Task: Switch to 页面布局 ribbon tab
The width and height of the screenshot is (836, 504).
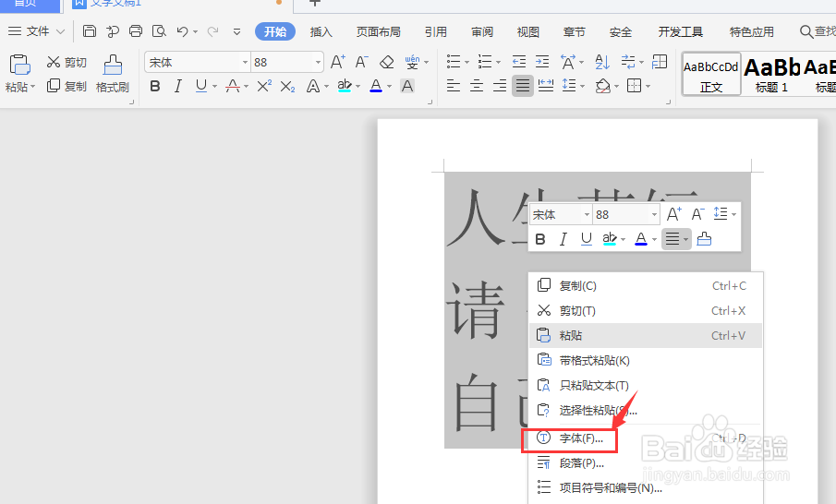Action: 379,32
